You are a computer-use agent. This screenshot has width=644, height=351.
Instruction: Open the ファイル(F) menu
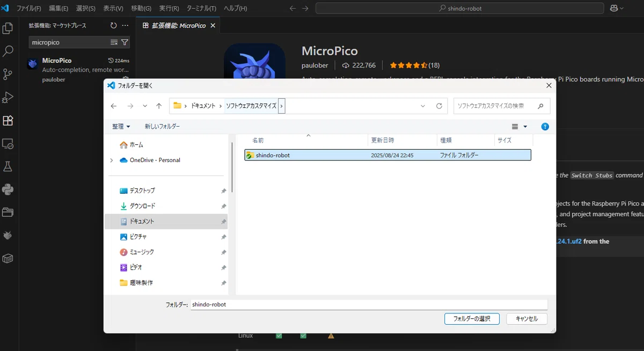[x=29, y=9]
